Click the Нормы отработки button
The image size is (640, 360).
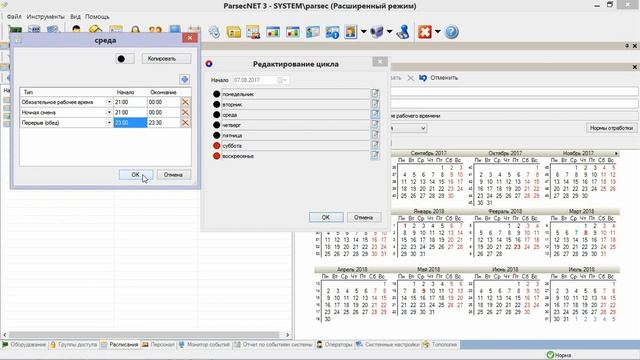[x=611, y=128]
